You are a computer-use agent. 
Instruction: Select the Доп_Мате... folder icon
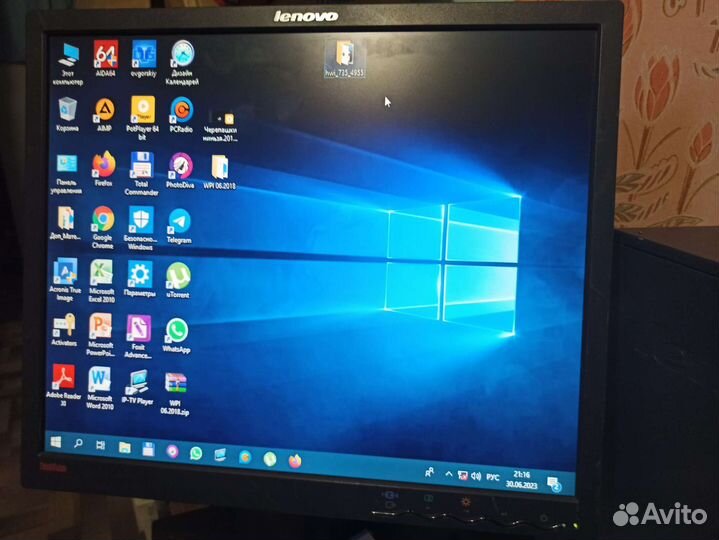(66, 223)
